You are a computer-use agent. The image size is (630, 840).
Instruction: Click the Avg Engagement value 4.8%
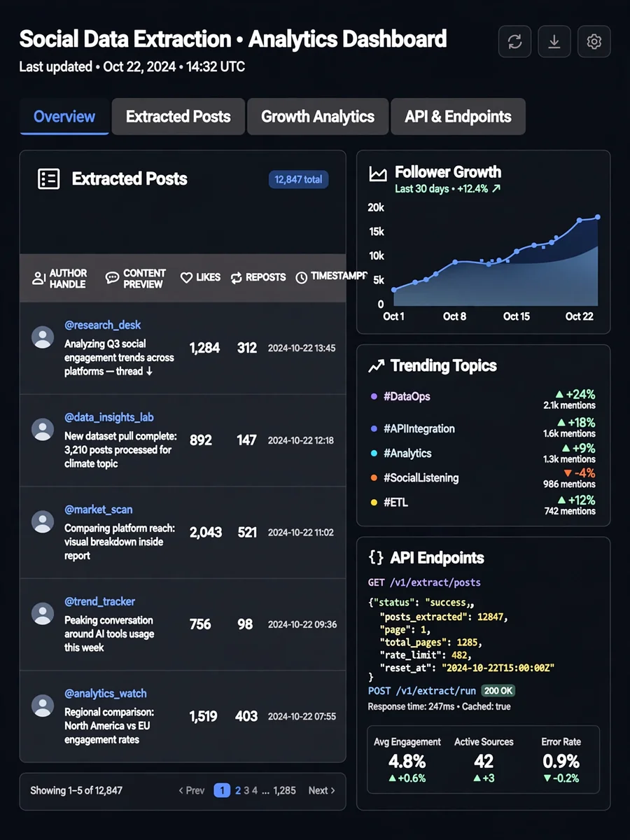pos(407,761)
